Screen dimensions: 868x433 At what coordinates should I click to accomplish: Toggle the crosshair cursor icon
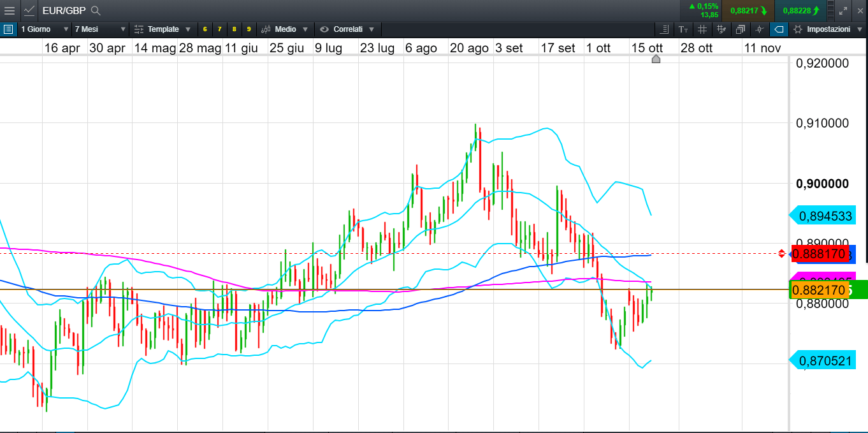[759, 29]
